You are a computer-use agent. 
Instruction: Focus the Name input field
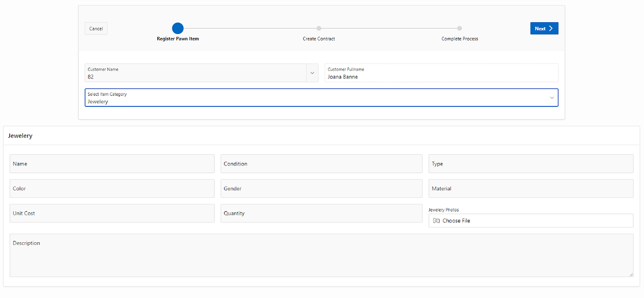pyautogui.click(x=112, y=164)
